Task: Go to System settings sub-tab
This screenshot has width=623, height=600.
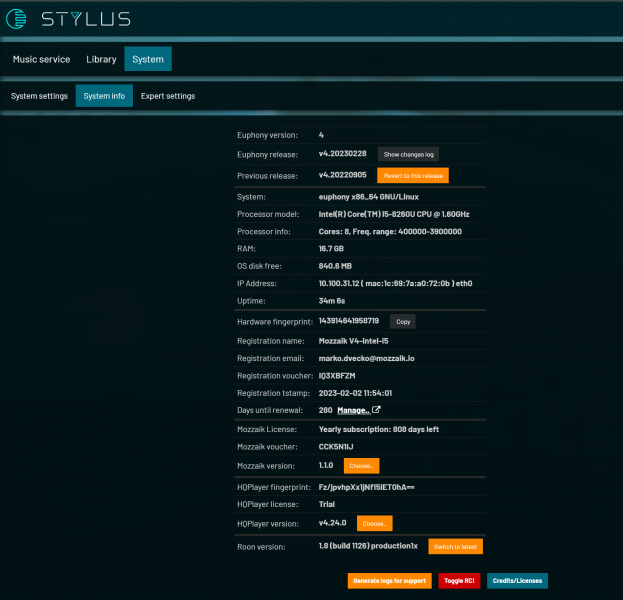Action: pyautogui.click(x=39, y=96)
